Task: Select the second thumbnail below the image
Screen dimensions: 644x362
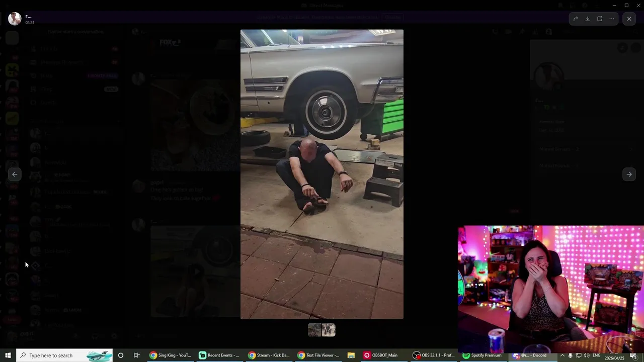Action: click(x=329, y=330)
